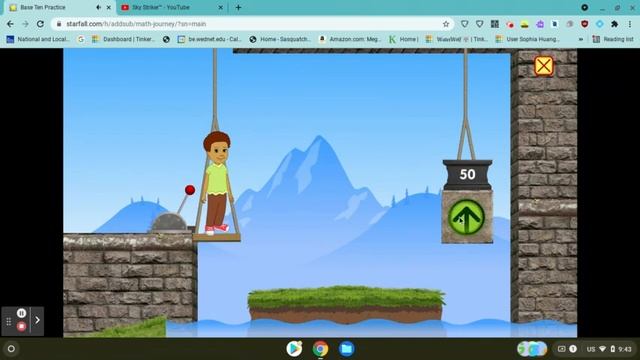Open Files app from the shelf
Screen dimensions: 640x360
(x=346, y=349)
